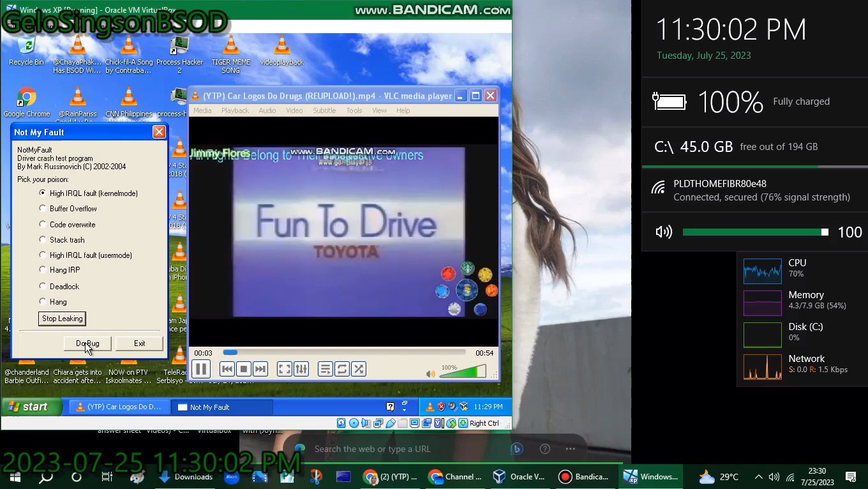The width and height of the screenshot is (868, 489).
Task: Open Task View on host taskbar
Action: pos(107,477)
